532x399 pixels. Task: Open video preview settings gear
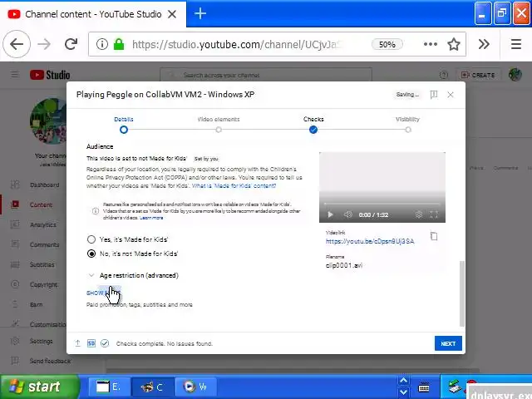click(419, 214)
